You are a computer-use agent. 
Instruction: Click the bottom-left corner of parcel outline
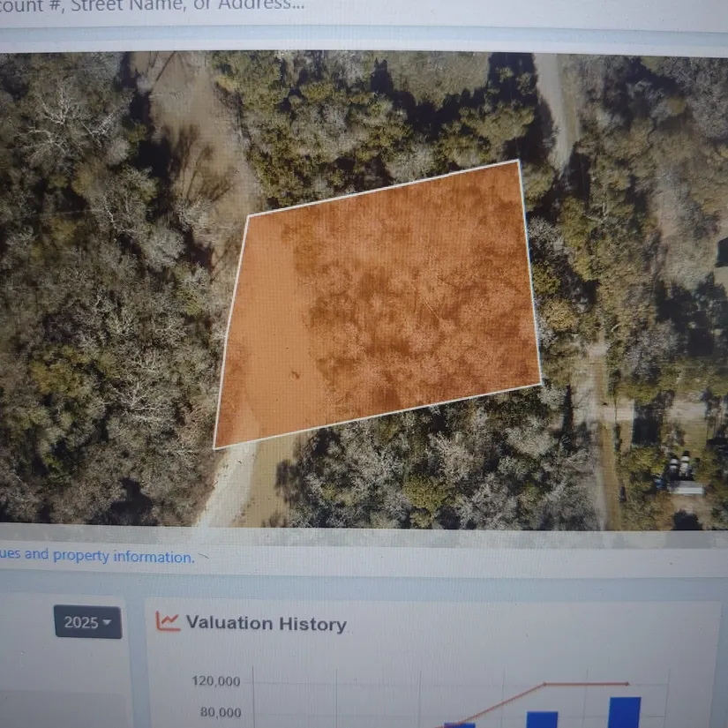[215, 447]
